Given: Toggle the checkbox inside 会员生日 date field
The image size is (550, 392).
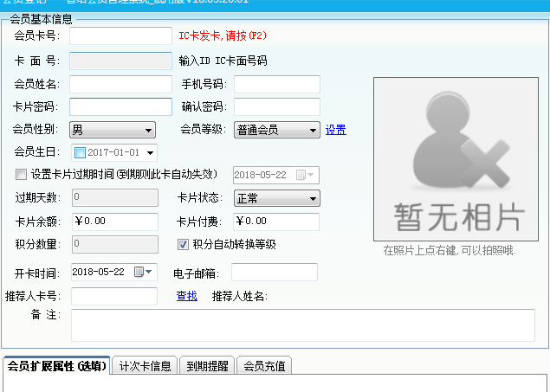Looking at the screenshot, I should [80, 153].
